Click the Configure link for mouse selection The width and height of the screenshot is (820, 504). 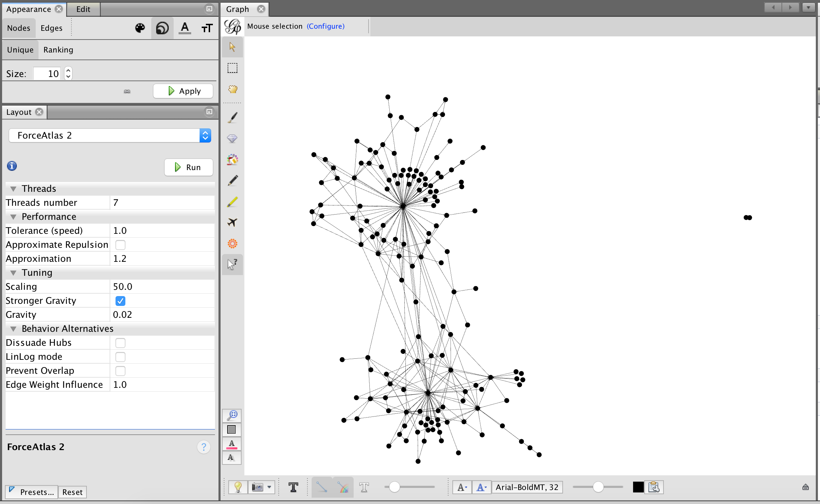325,26
